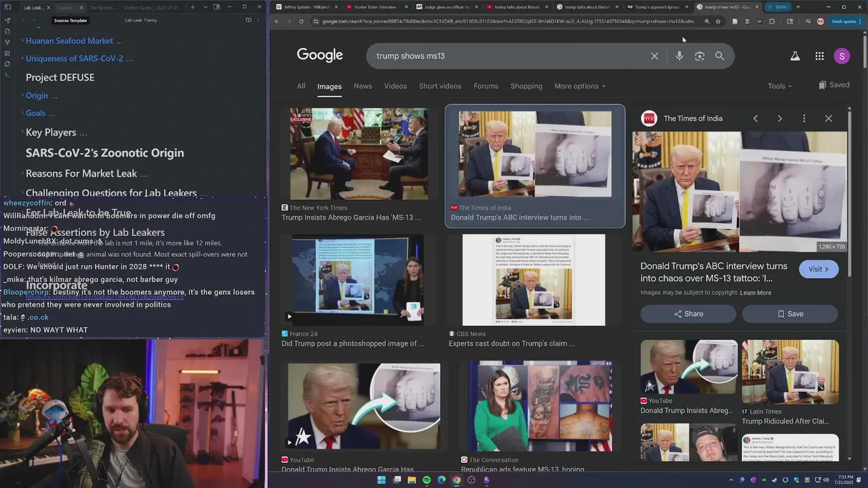Open the Tools dropdown
The height and width of the screenshot is (488, 868).
pos(780,86)
